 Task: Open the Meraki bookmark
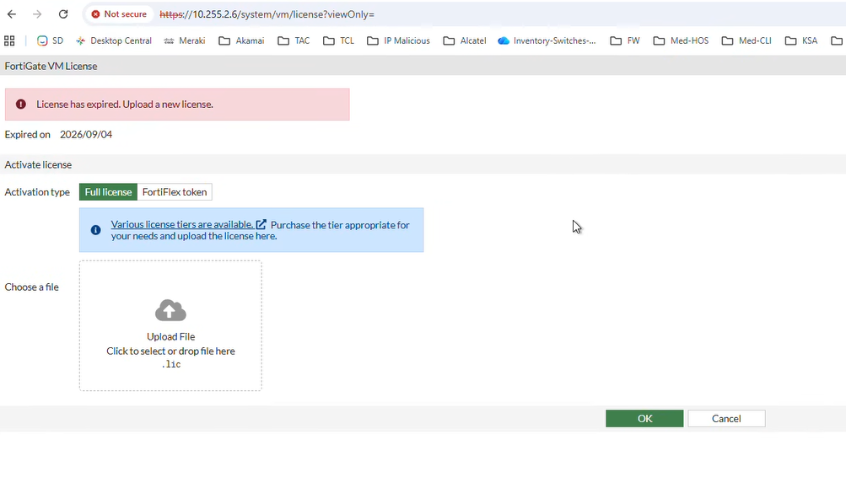tap(185, 40)
